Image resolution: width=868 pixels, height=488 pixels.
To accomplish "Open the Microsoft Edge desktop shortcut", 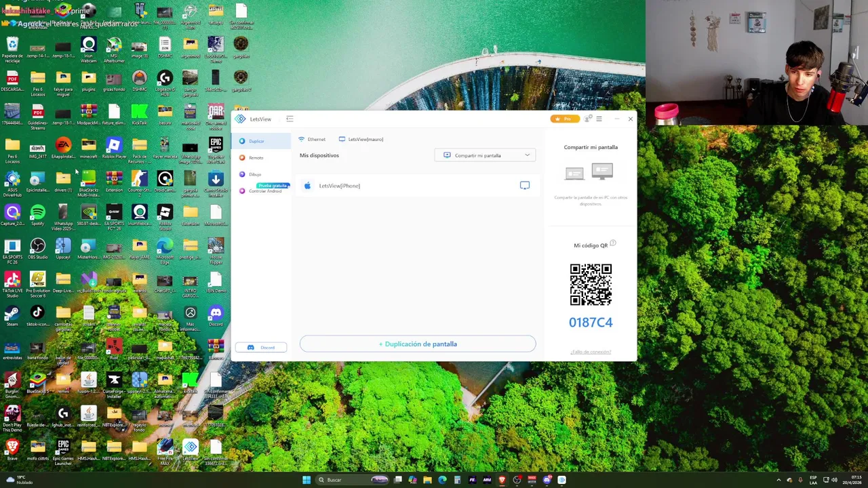I will 165,251.
